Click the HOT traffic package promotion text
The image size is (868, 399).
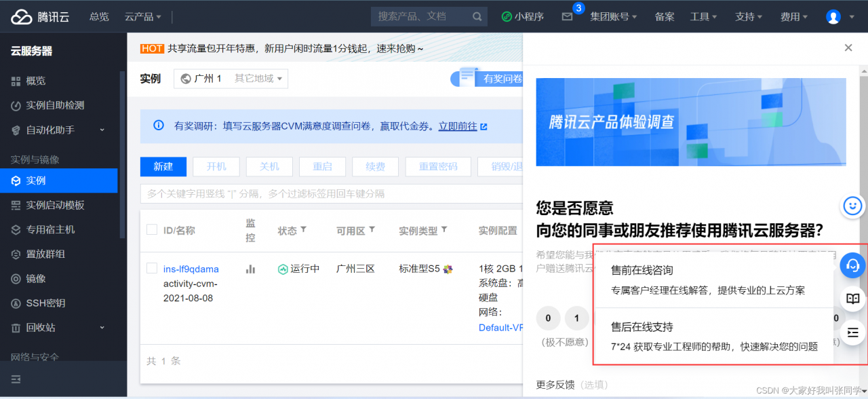282,48
